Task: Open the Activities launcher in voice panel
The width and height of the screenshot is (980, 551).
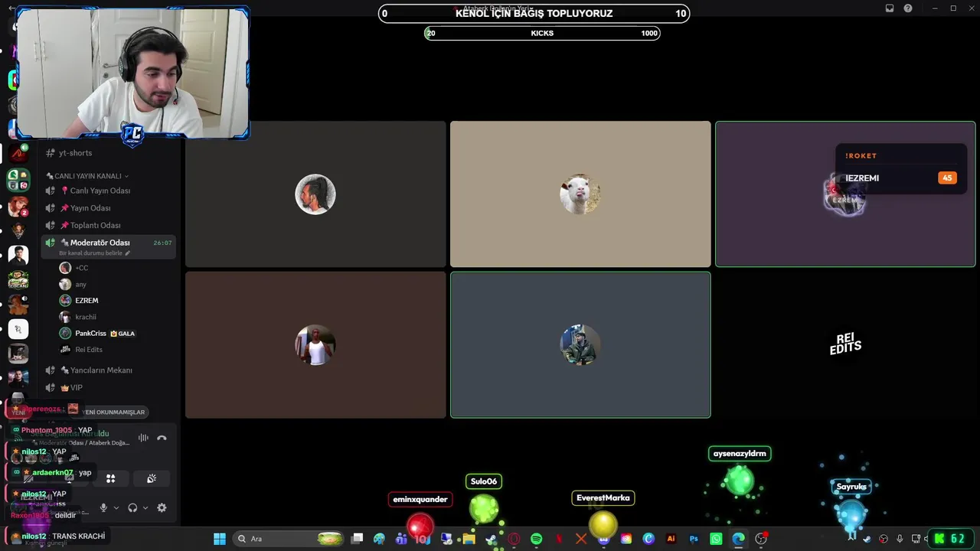Action: [110, 478]
